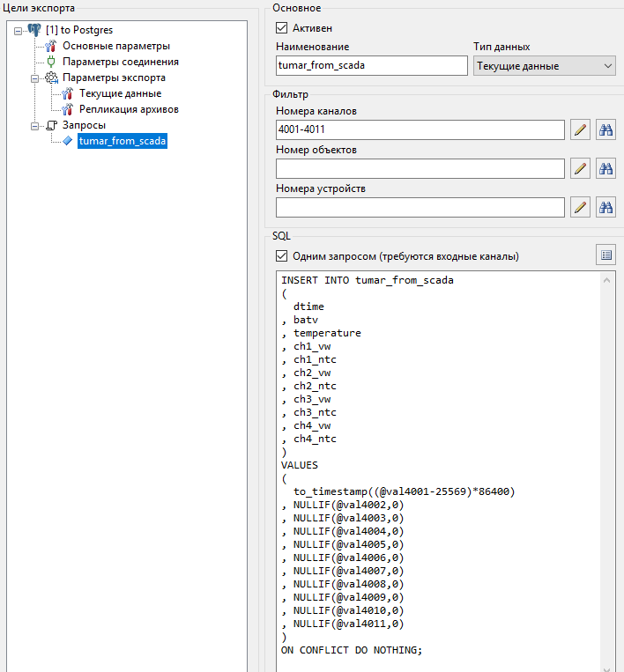Select Основные параметры in the tree

coord(116,46)
